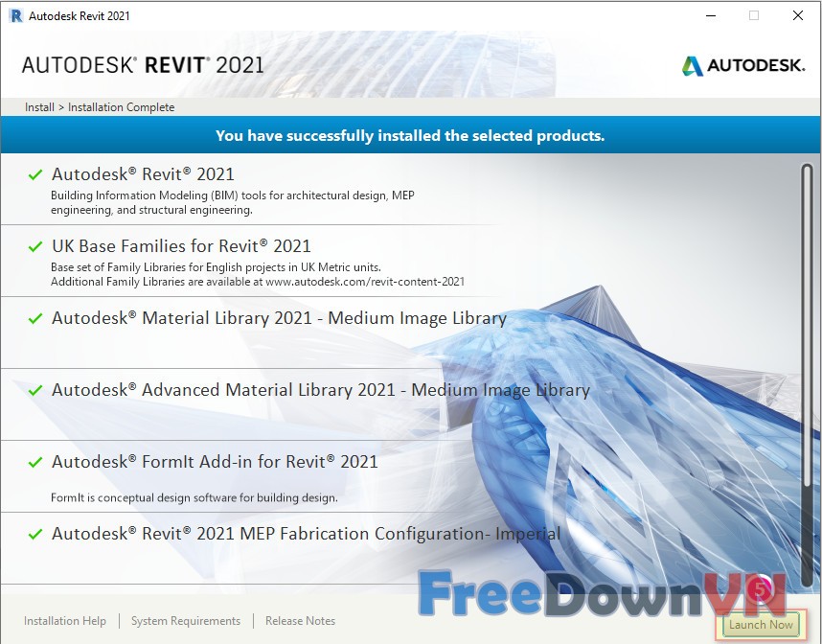Click checkmark next to UK Base Families
This screenshot has height=644, width=822.
click(35, 247)
